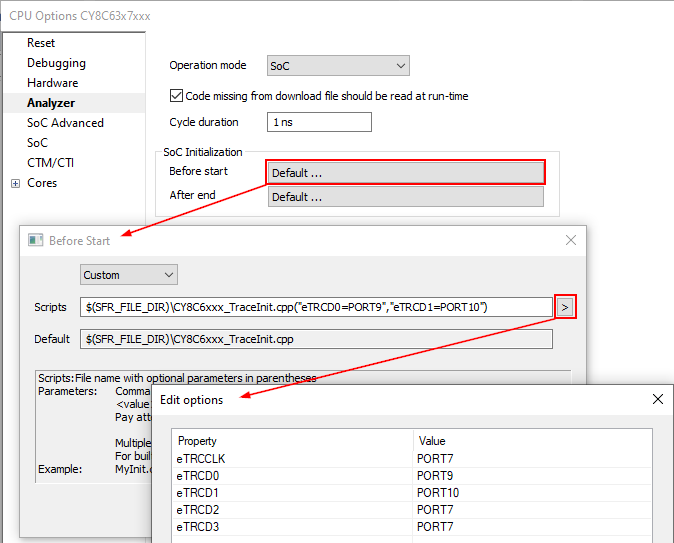The width and height of the screenshot is (674, 543).
Task: Click the arrow button beside Scripts field
Action: [x=565, y=307]
